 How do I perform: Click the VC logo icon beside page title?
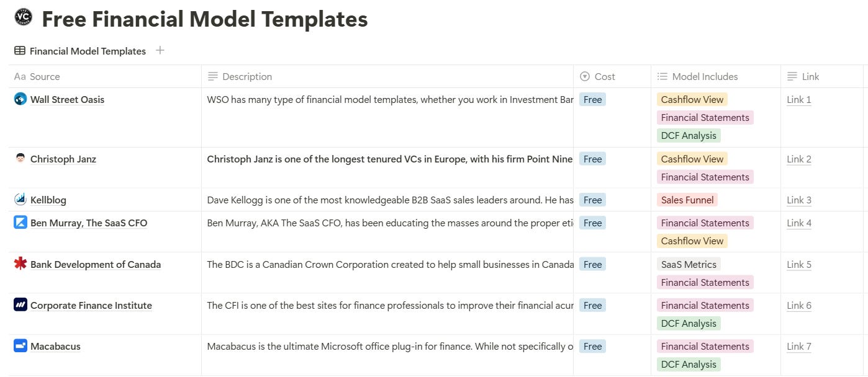(23, 18)
